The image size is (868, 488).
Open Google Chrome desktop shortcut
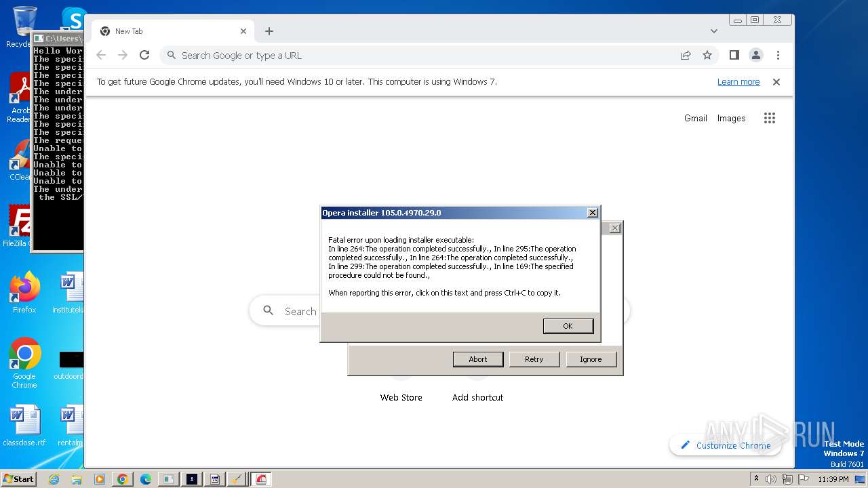24,363
